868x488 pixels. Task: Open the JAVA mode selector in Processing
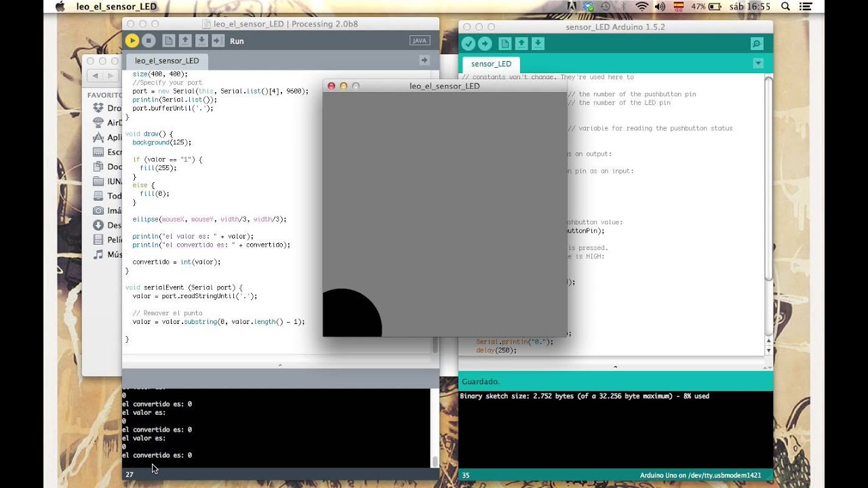(419, 40)
